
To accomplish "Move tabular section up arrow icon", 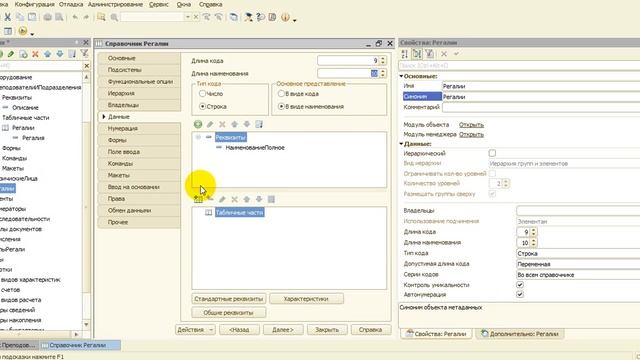I will [x=247, y=199].
